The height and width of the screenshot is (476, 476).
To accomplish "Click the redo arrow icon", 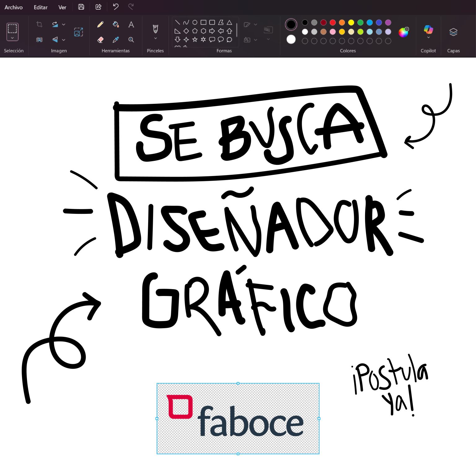I will tap(131, 7).
